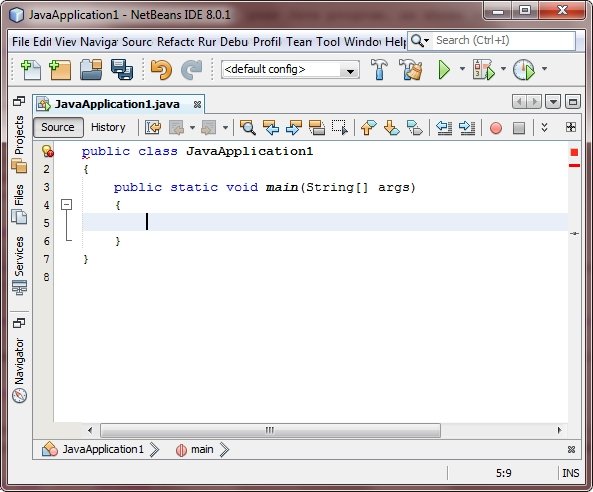Click the Undo arrow icon
The image size is (593, 492).
(x=161, y=70)
